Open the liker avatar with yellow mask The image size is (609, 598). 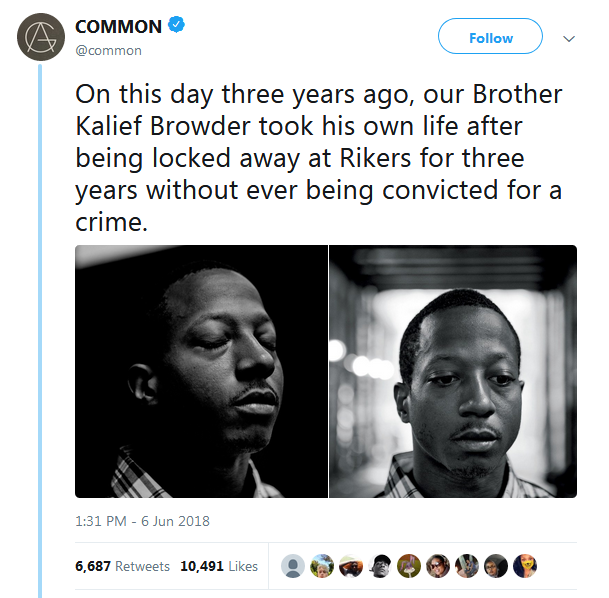click(x=525, y=566)
